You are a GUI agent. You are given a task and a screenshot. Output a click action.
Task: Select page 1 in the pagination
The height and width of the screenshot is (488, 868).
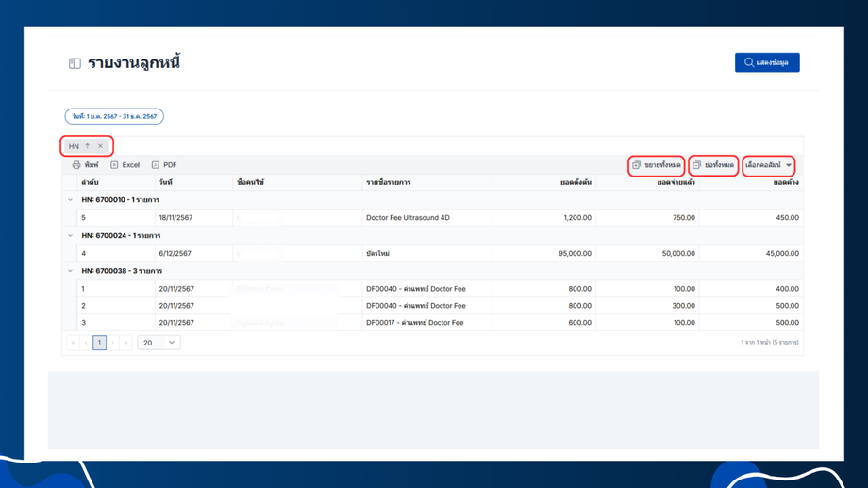[99, 343]
